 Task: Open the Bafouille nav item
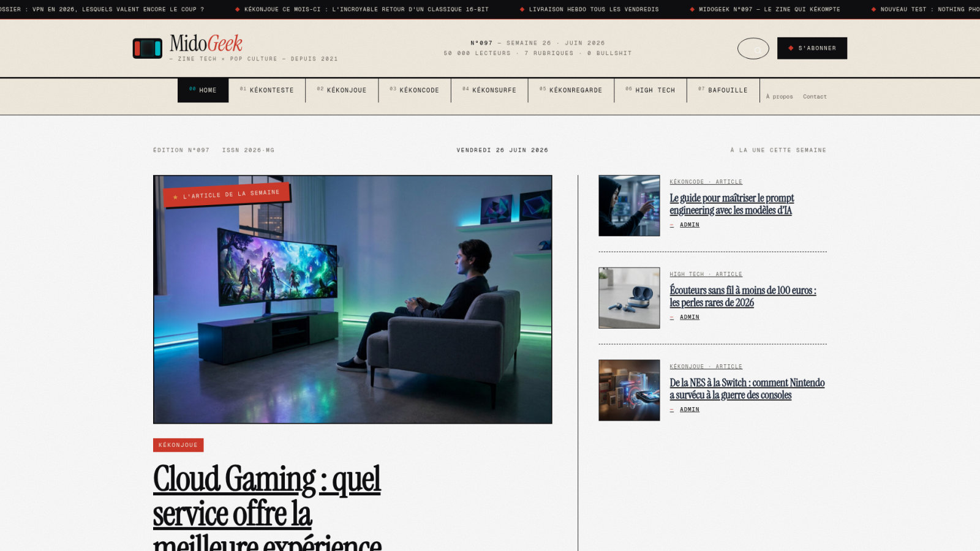[723, 90]
